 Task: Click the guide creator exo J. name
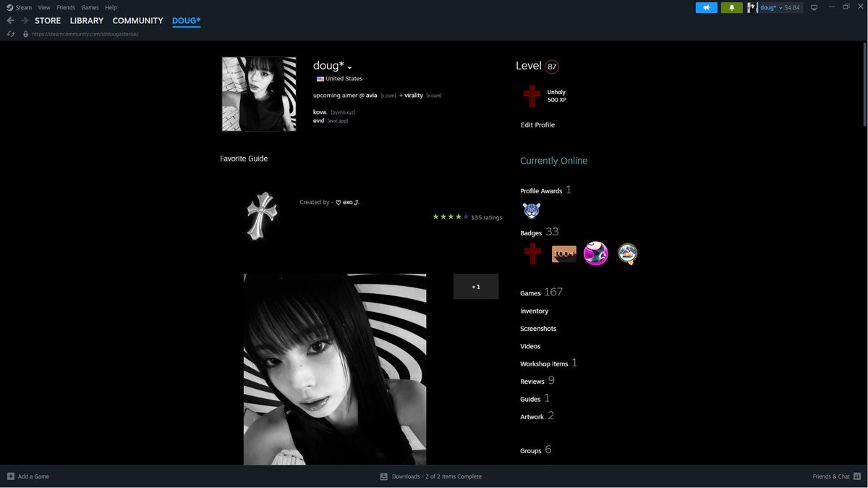347,203
